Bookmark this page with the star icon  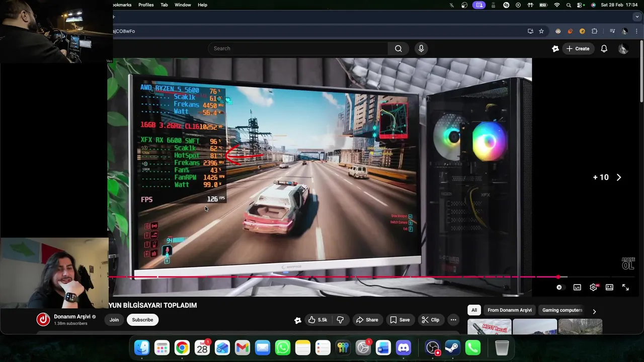(x=541, y=31)
